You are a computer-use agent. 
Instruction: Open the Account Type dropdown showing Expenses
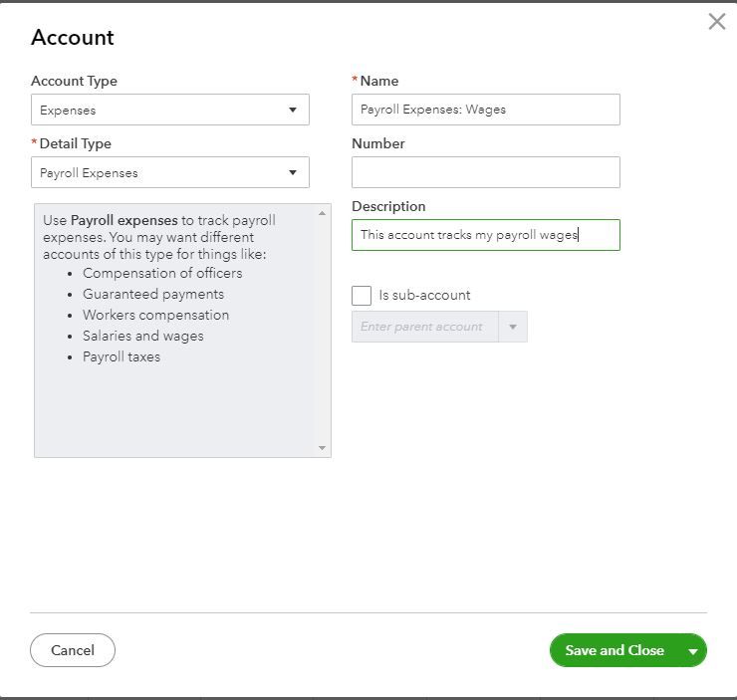click(x=170, y=110)
